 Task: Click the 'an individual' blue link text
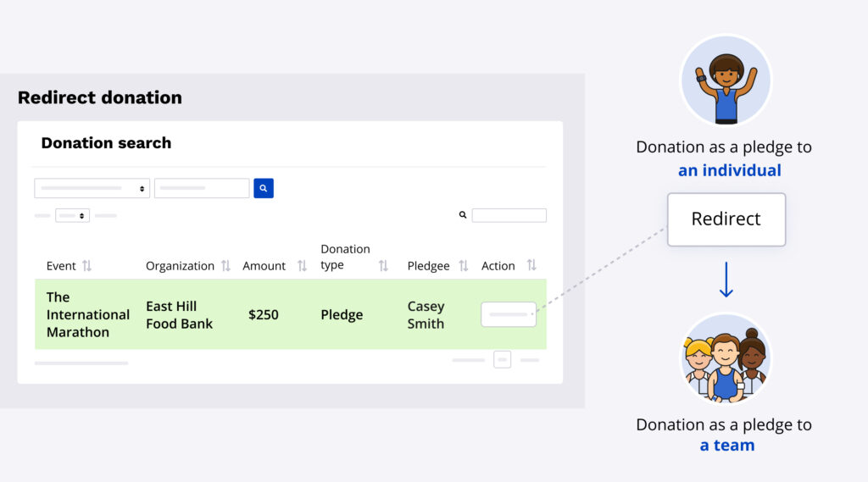coord(729,170)
